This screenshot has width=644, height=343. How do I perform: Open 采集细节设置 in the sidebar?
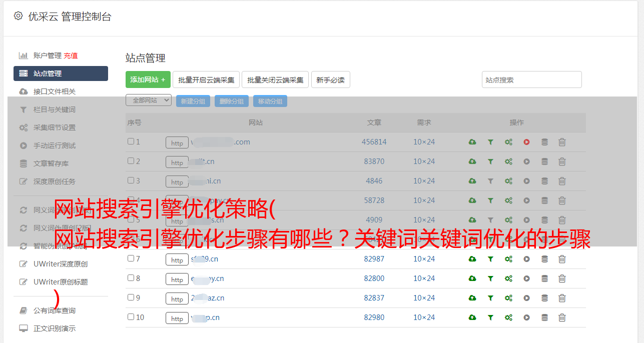55,127
